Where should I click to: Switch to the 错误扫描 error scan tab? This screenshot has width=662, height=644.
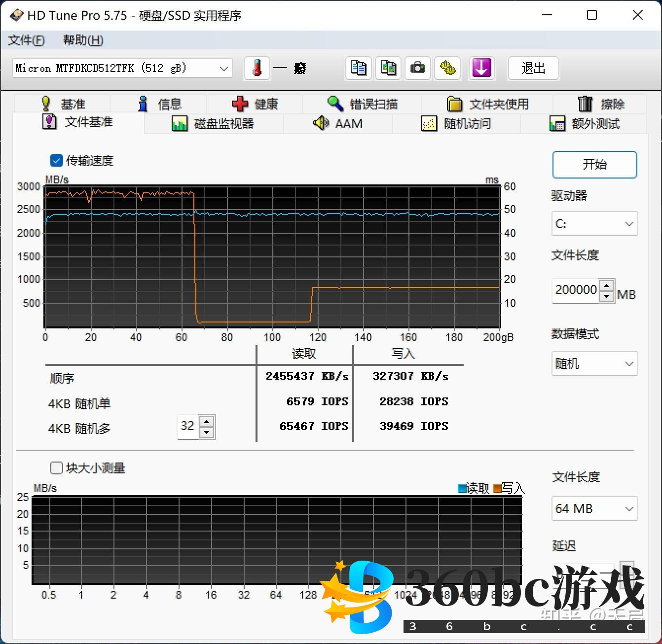click(x=363, y=104)
